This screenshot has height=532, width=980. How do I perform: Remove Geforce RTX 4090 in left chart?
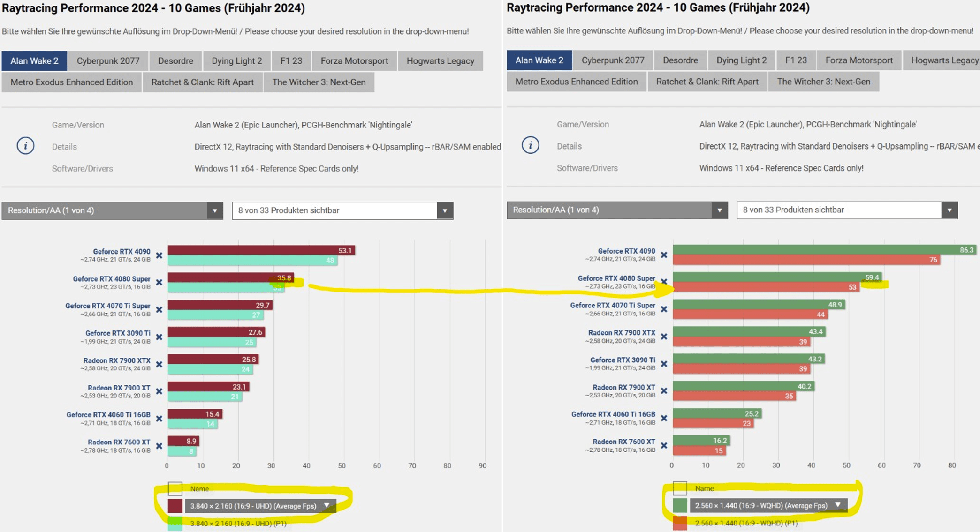pyautogui.click(x=159, y=255)
